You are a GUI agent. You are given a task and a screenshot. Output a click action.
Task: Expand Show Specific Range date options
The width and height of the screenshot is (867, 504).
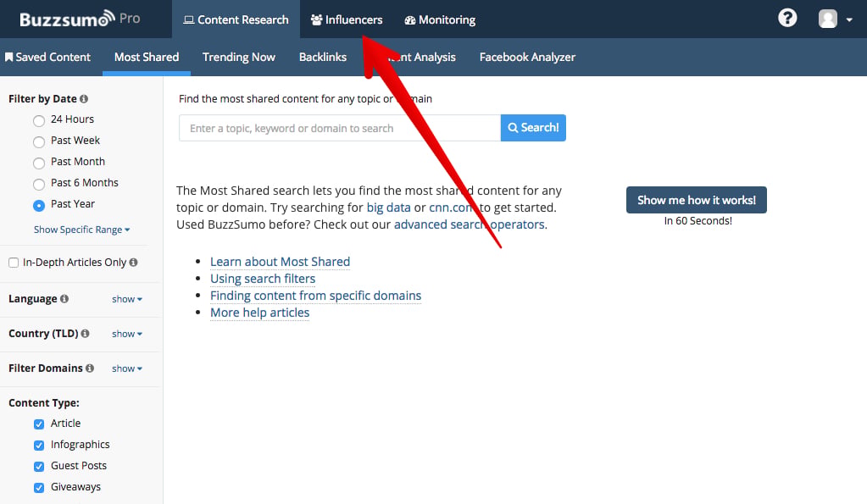coord(82,230)
